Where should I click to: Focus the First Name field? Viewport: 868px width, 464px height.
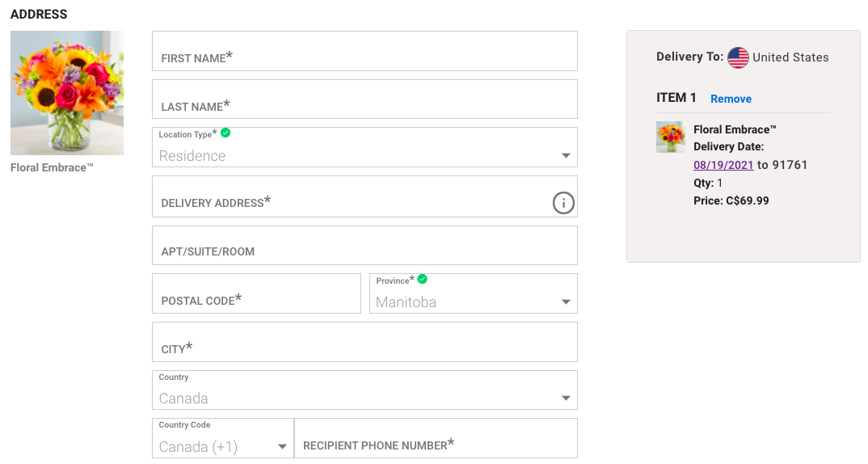[x=364, y=51]
